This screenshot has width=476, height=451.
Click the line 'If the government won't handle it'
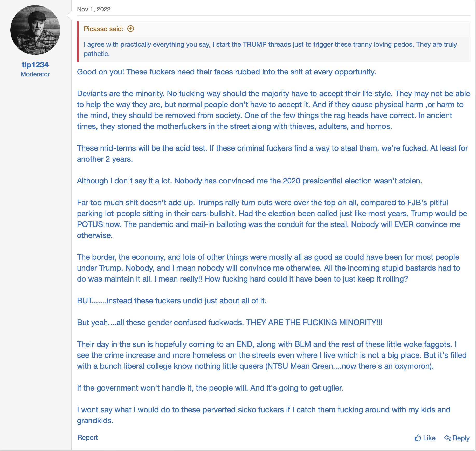coord(210,388)
